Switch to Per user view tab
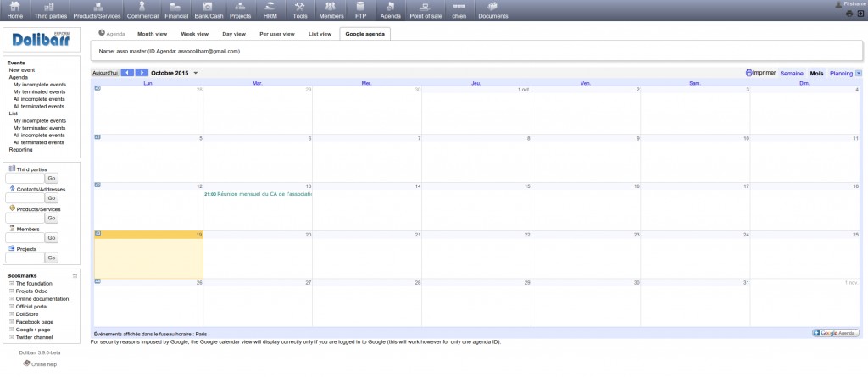Screen dimensions: 868x377 pyautogui.click(x=277, y=34)
